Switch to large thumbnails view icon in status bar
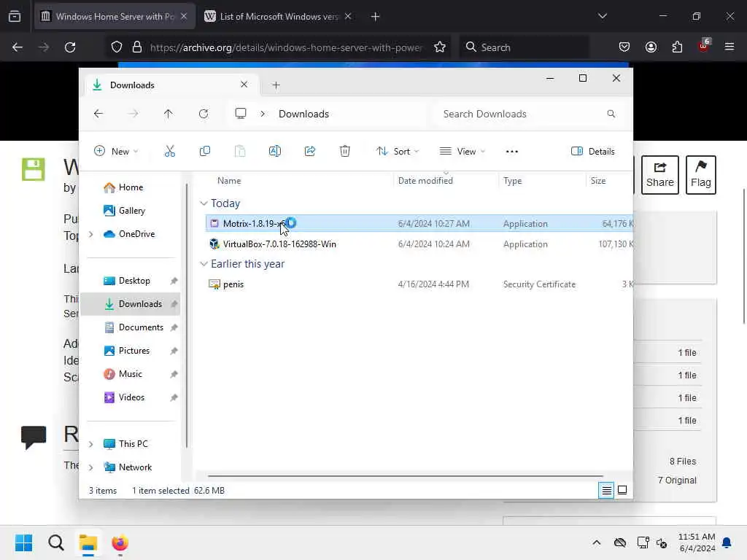Viewport: 747px width, 560px height. pyautogui.click(x=622, y=490)
